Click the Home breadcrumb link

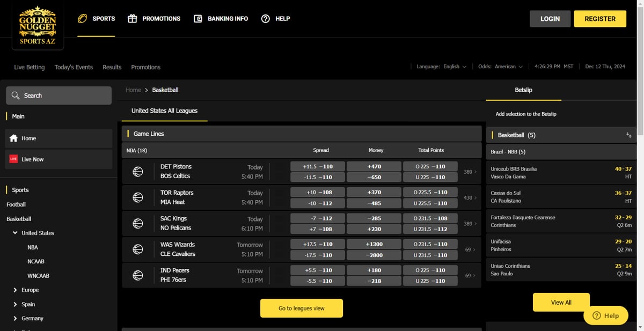click(133, 90)
